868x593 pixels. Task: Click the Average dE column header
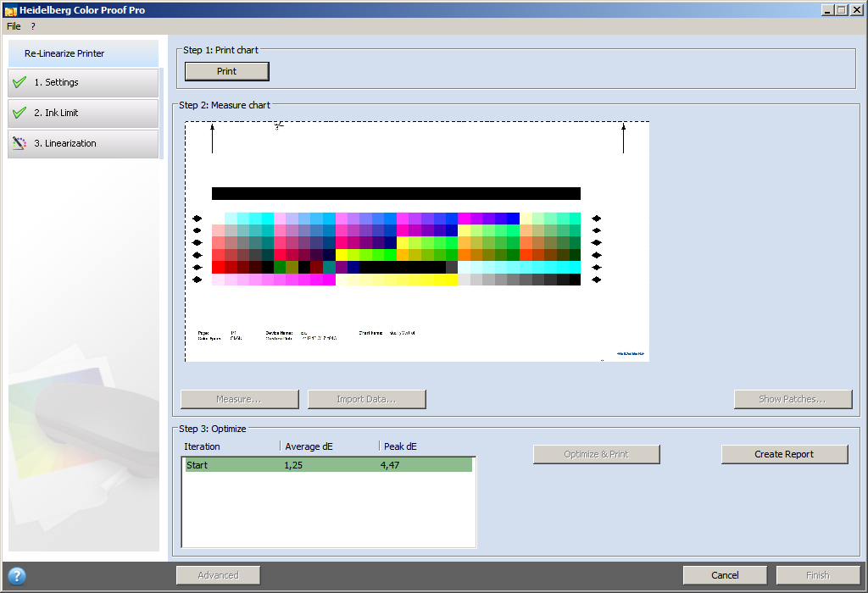pyautogui.click(x=309, y=446)
